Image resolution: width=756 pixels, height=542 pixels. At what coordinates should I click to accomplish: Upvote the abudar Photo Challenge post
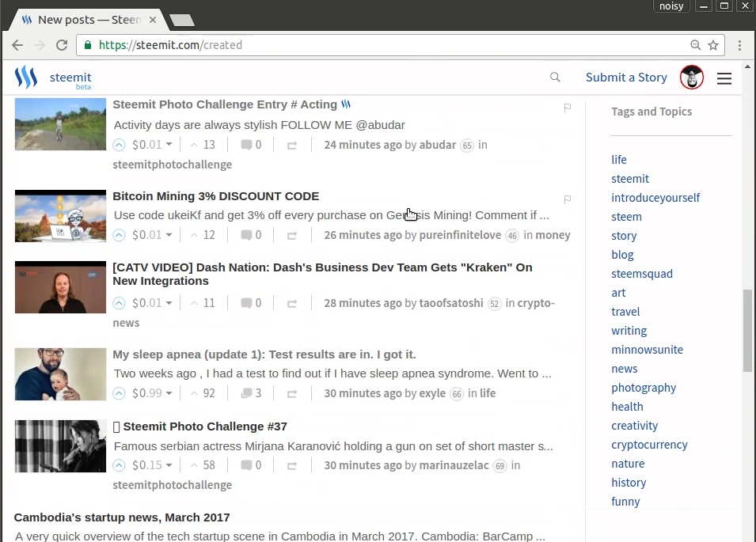(119, 145)
